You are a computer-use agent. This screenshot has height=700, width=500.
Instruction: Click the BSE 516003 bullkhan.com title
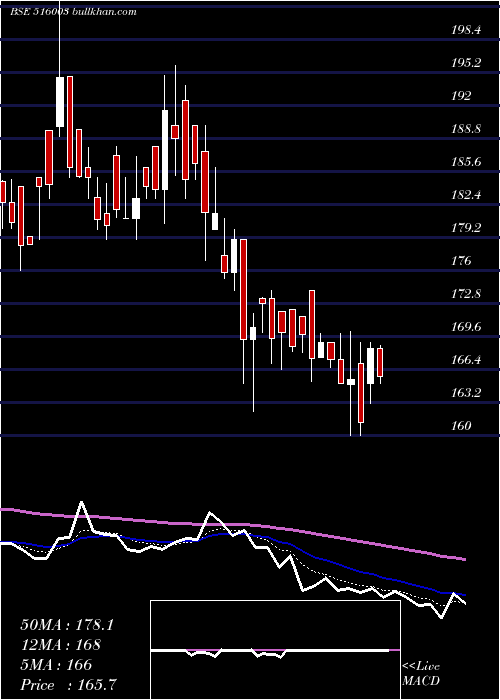(x=73, y=12)
